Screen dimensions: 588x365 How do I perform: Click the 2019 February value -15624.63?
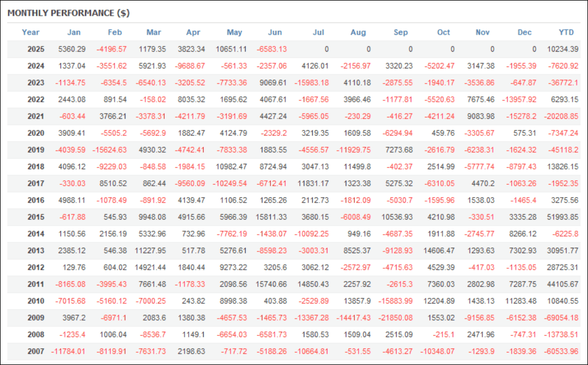pyautogui.click(x=110, y=149)
